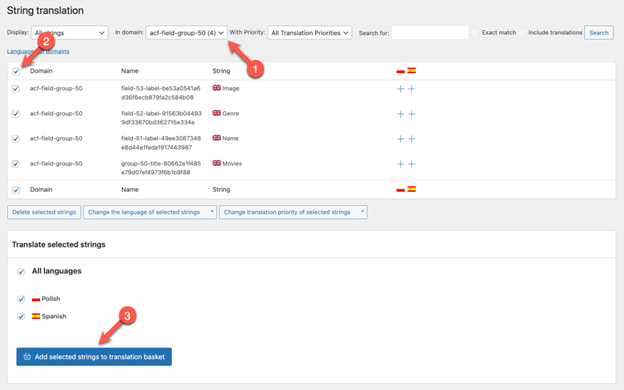Click the Image string text

(231, 88)
